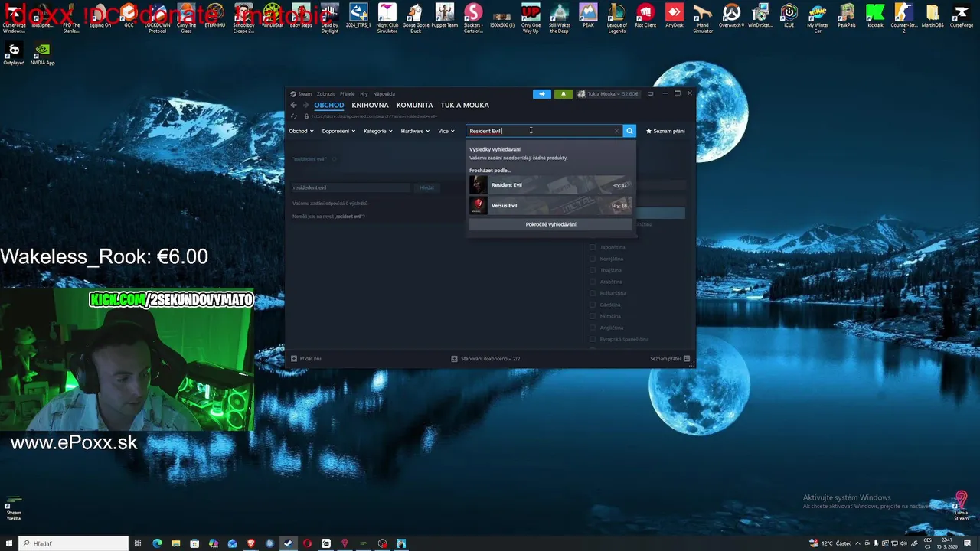Viewport: 980px width, 551px height.
Task: Tick the Thajština language checkbox
Action: point(593,270)
